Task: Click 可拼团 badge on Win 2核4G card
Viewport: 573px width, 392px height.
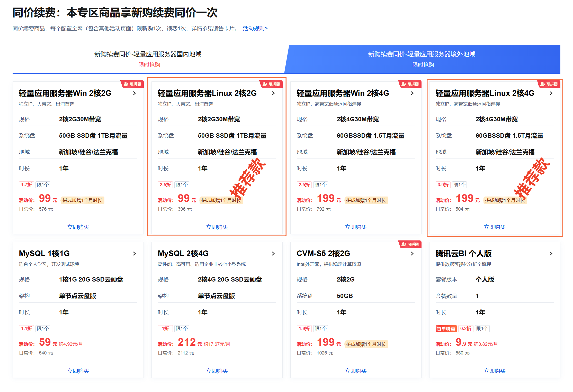Action: point(410,84)
